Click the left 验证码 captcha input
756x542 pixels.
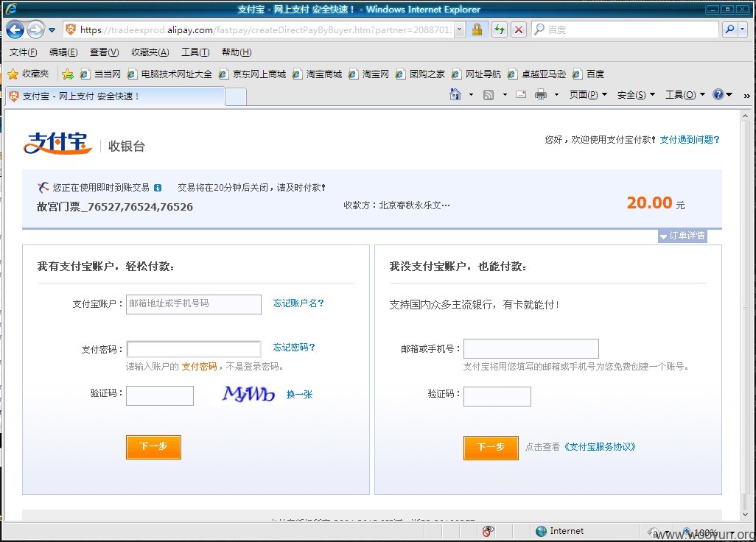tap(160, 395)
